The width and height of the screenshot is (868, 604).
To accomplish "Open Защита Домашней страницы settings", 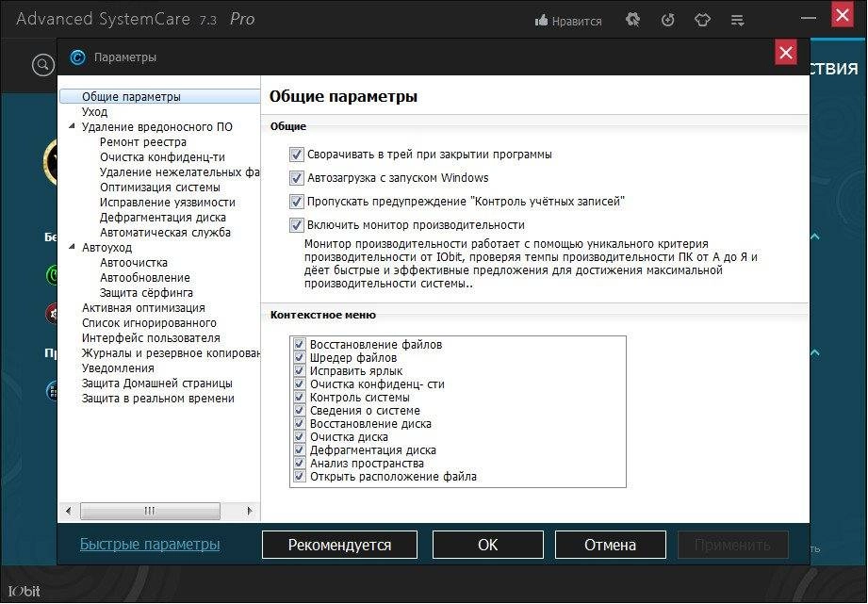I will [x=157, y=384].
